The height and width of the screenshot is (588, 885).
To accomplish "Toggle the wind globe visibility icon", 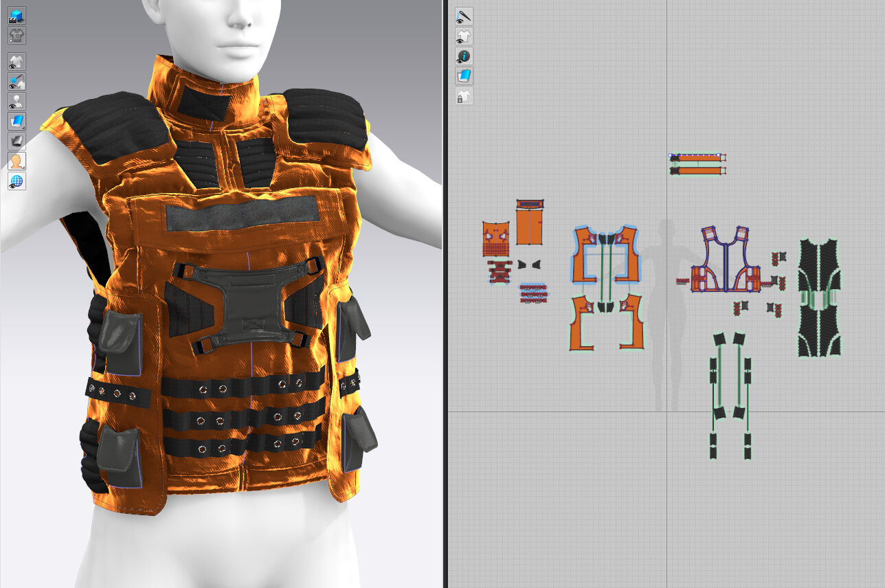I will click(x=16, y=181).
